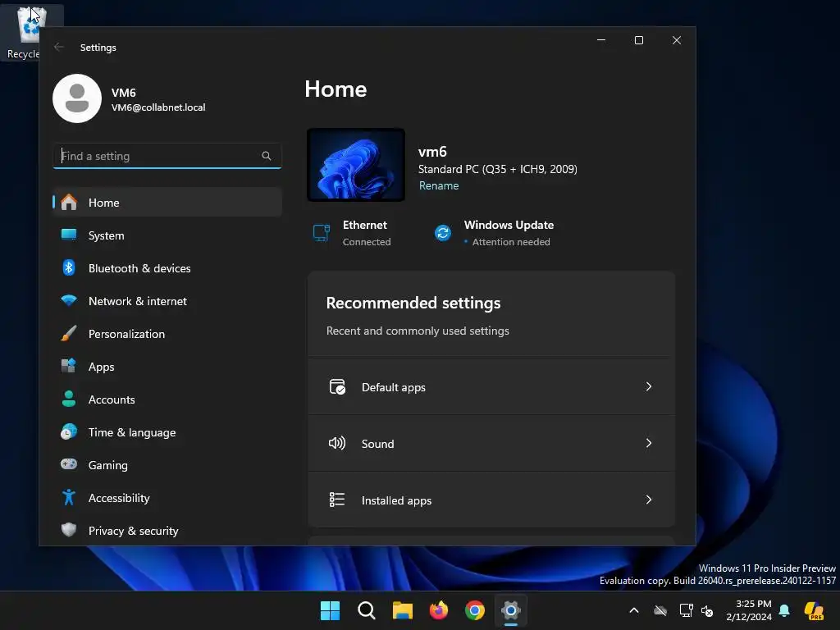Click the muted volume tray icon
The image size is (840, 630).
pos(707,610)
